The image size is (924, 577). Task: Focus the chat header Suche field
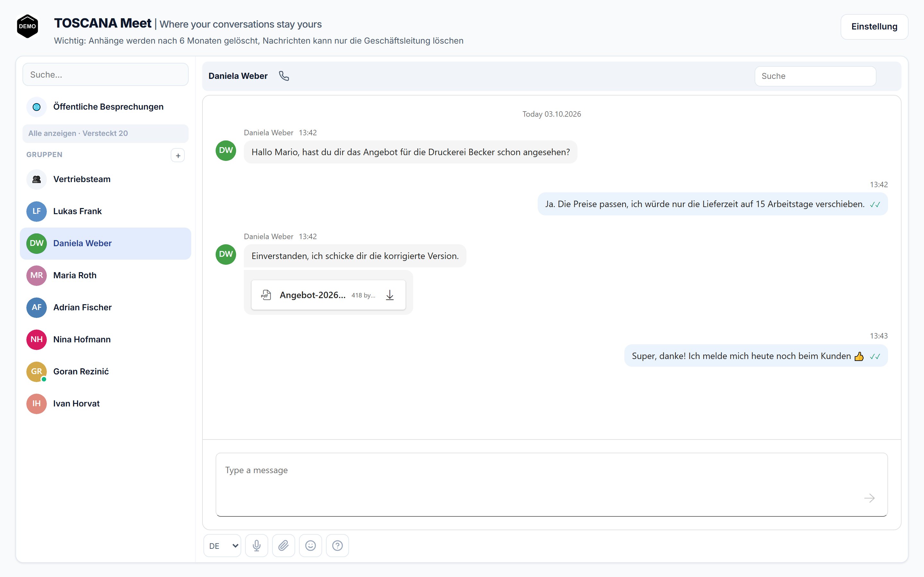[815, 76]
